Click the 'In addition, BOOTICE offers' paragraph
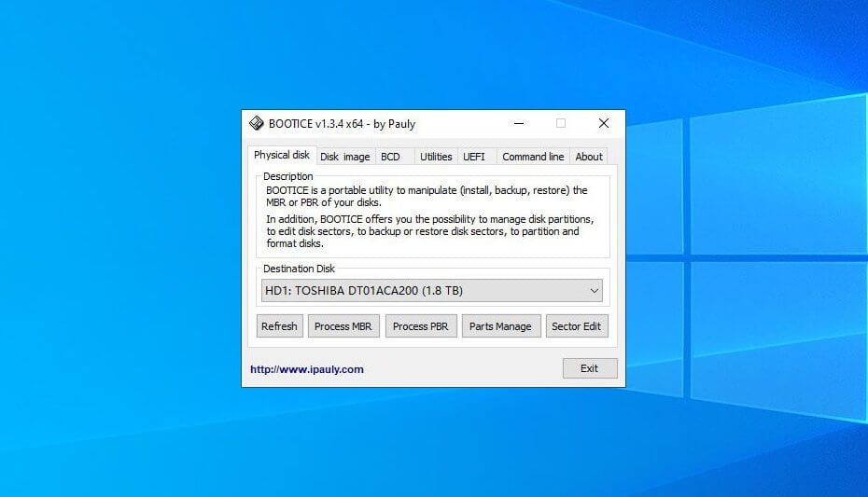Image resolution: width=868 pixels, height=497 pixels. click(x=430, y=231)
